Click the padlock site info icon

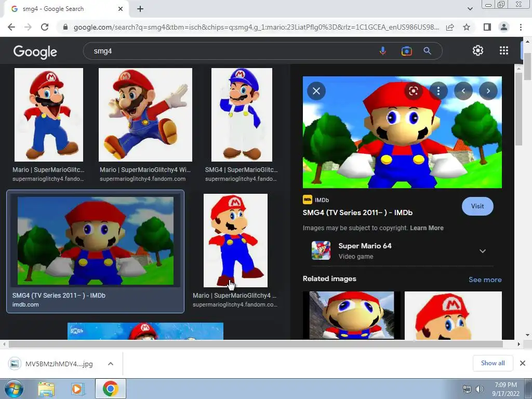65,27
